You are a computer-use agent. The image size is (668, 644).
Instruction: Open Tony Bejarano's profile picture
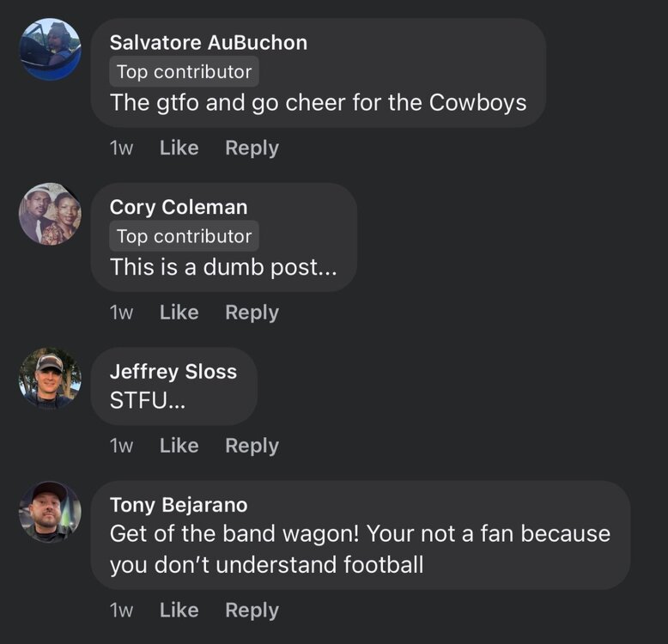pos(50,512)
